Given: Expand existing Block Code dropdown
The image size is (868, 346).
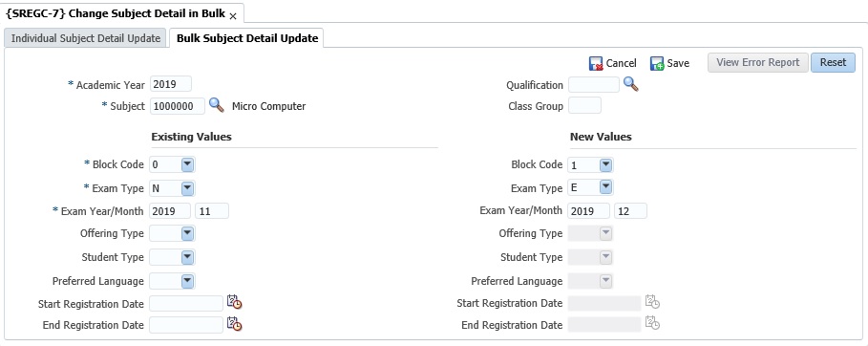Looking at the screenshot, I should click(x=187, y=164).
